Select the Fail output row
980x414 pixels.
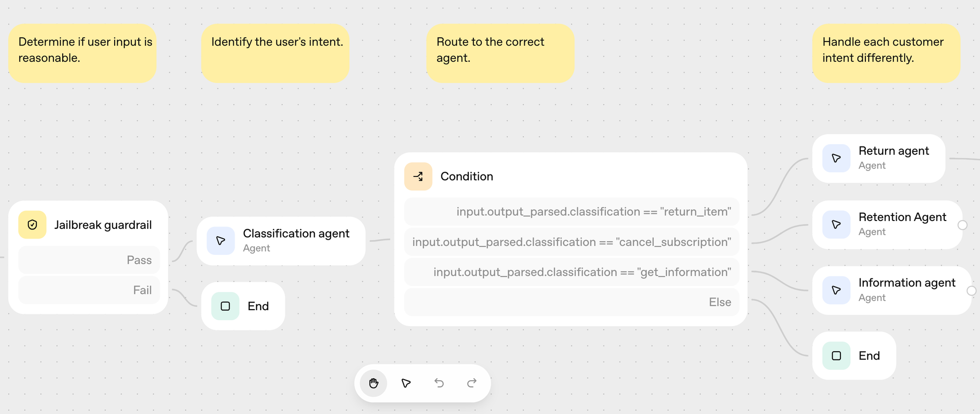[x=89, y=290]
